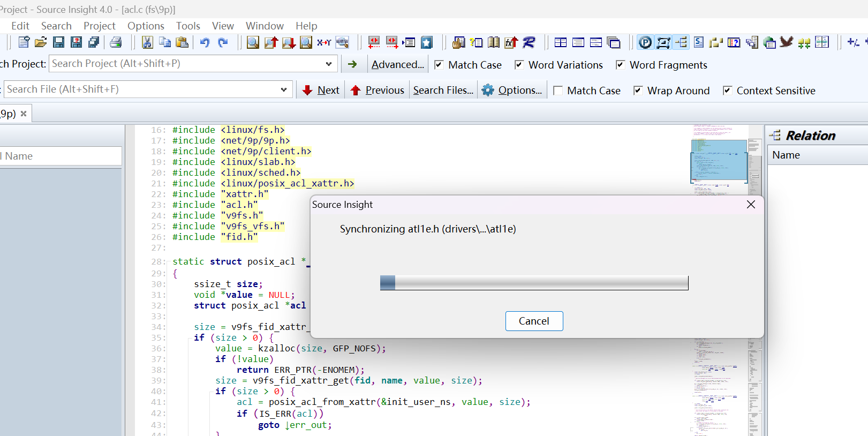Click the Search Forward red down-arrow icon
868x436 pixels.
(289, 42)
